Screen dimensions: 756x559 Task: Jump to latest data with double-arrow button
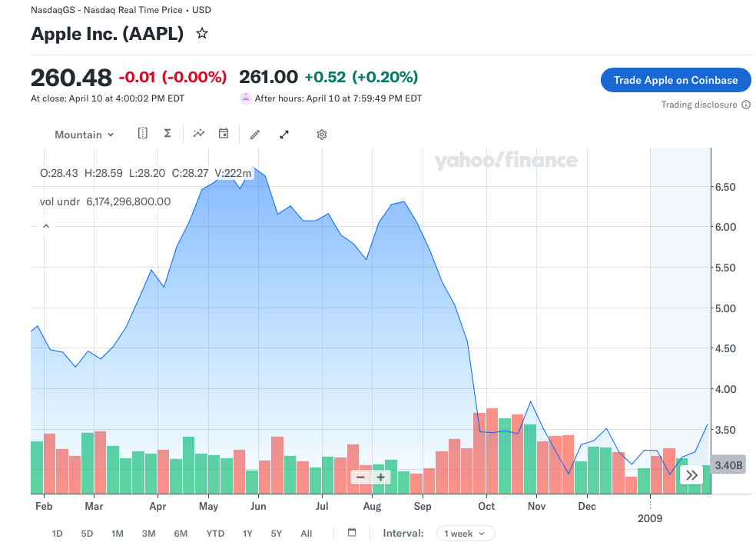[692, 475]
